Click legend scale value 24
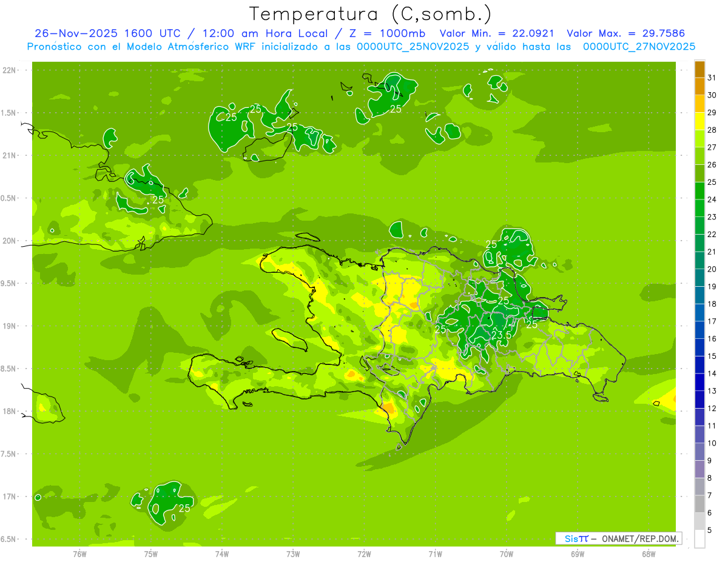This screenshot has width=728, height=562. click(712, 199)
